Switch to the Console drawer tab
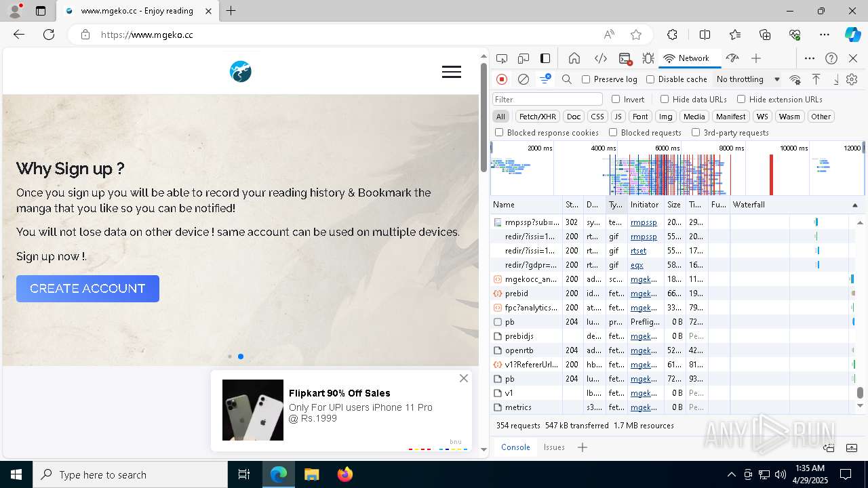868x488 pixels. pos(515,447)
